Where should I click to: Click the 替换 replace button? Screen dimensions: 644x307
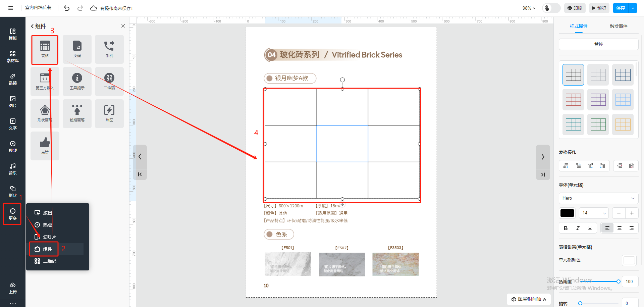pos(598,44)
